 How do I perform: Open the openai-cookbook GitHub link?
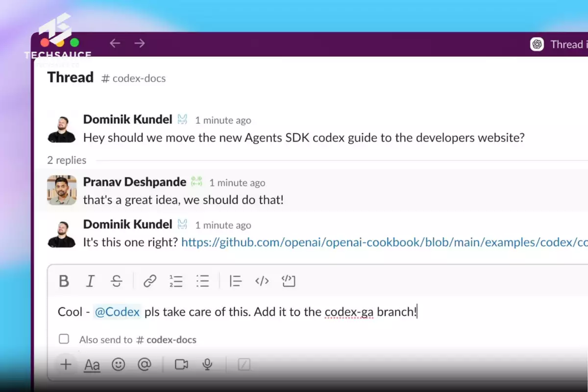click(x=384, y=242)
